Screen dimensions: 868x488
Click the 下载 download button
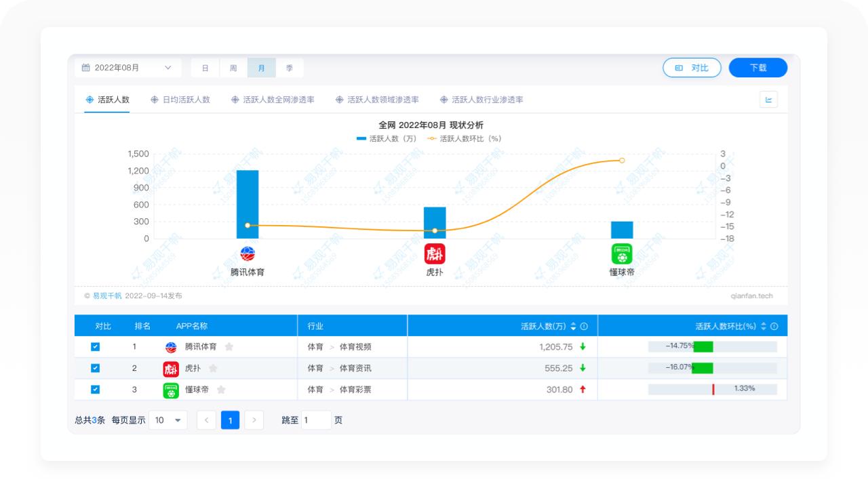[758, 68]
